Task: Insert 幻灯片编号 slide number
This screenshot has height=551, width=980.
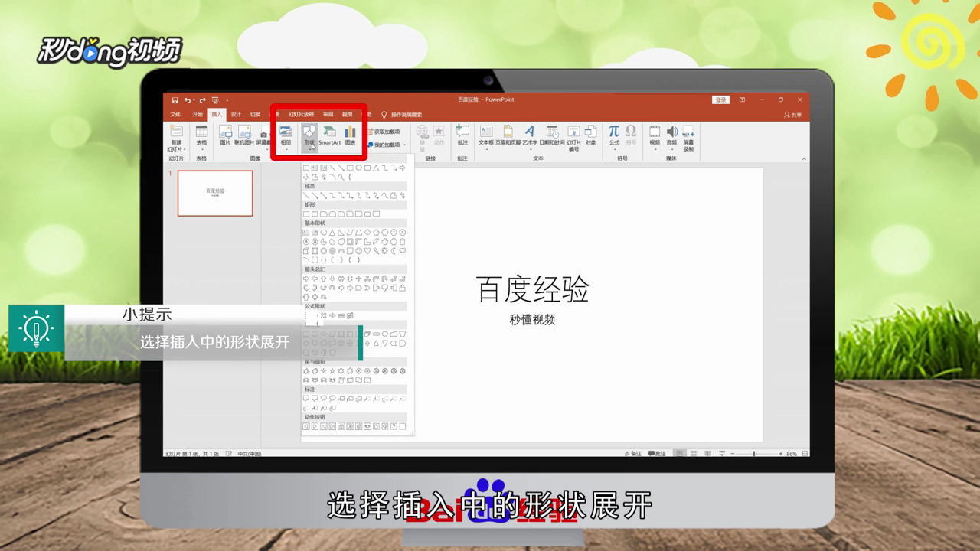Action: tap(573, 139)
